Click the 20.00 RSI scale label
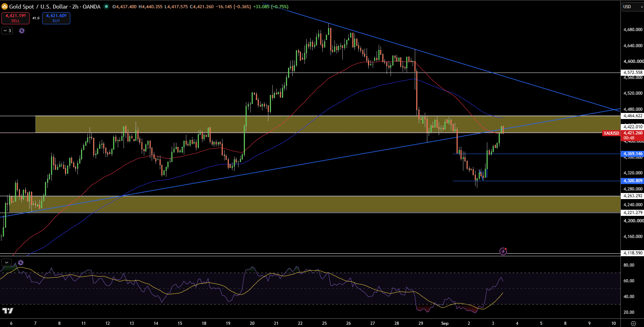 (x=629, y=312)
